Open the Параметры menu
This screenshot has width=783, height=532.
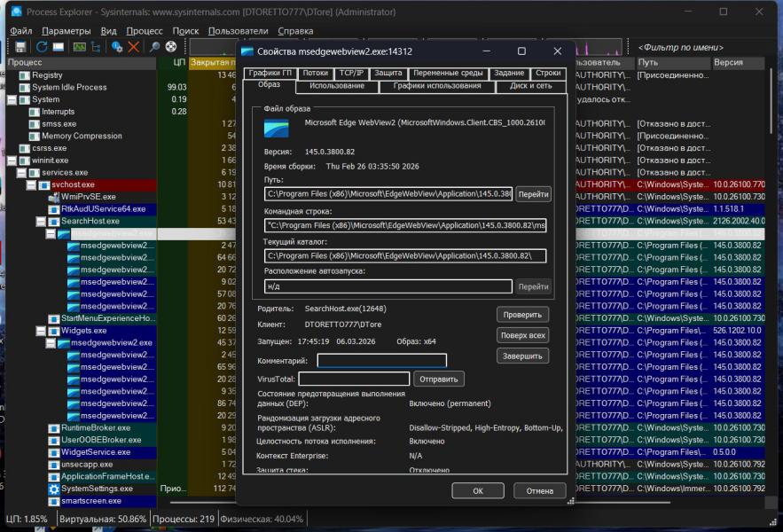(66, 30)
